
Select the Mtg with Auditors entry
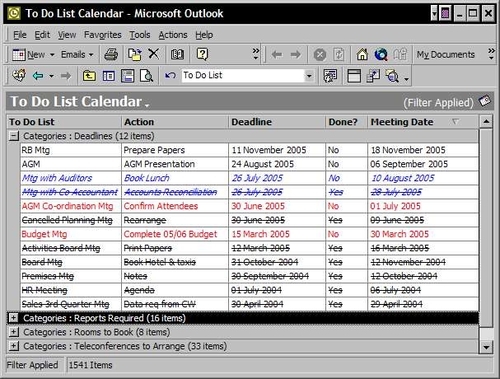[57, 178]
